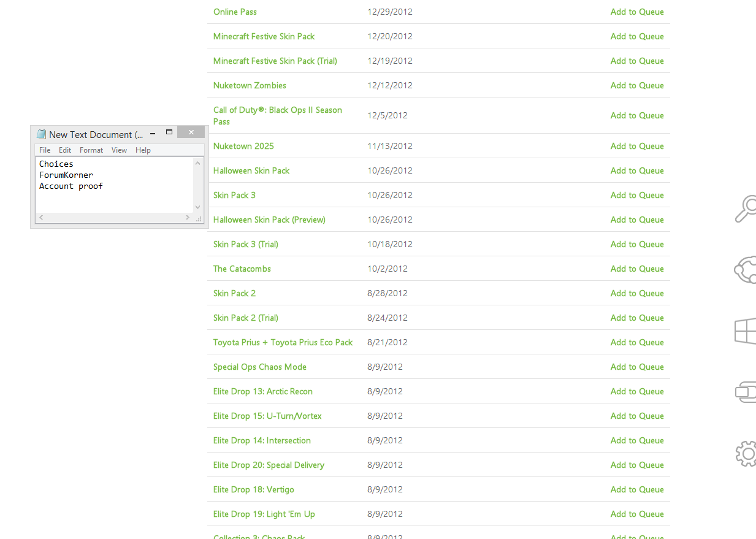Open Elite Drop 18: Vertigo link
This screenshot has width=756, height=539.
click(x=254, y=489)
